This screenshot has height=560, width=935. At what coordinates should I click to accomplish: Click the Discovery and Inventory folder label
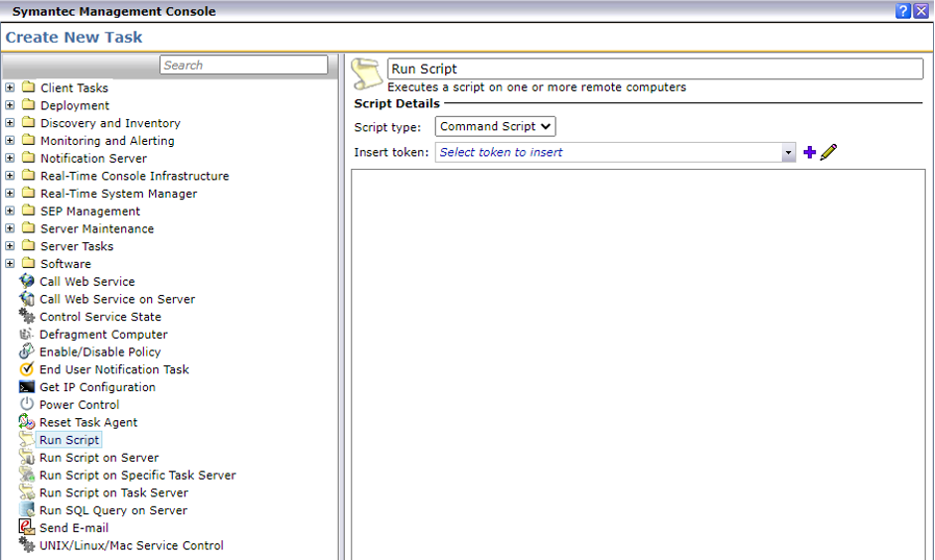110,123
